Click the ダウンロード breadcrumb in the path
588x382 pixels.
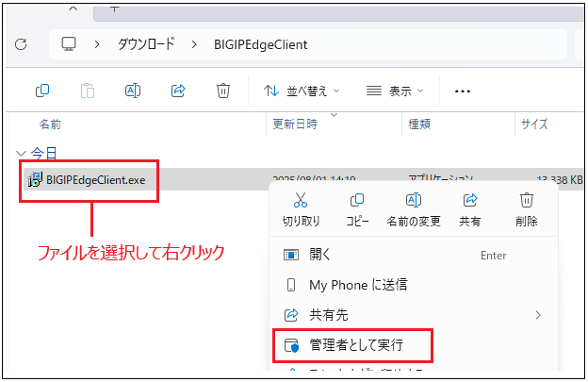pyautogui.click(x=146, y=44)
